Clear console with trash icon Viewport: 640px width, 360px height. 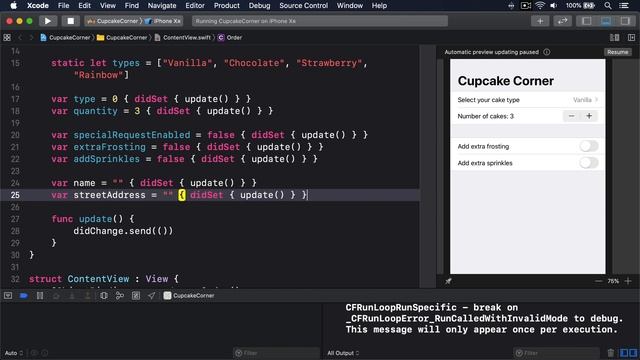point(611,353)
